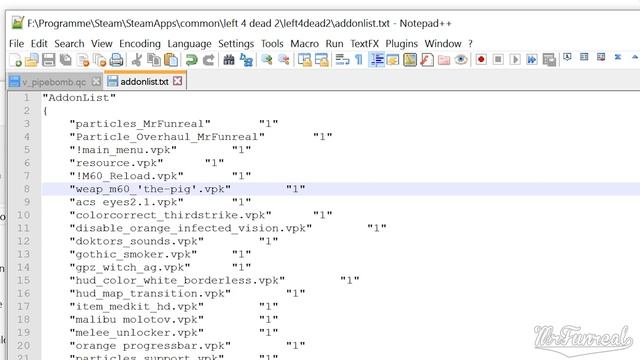This screenshot has height=360, width=640.
Task: Save the file with the Save icon
Action: (49, 60)
